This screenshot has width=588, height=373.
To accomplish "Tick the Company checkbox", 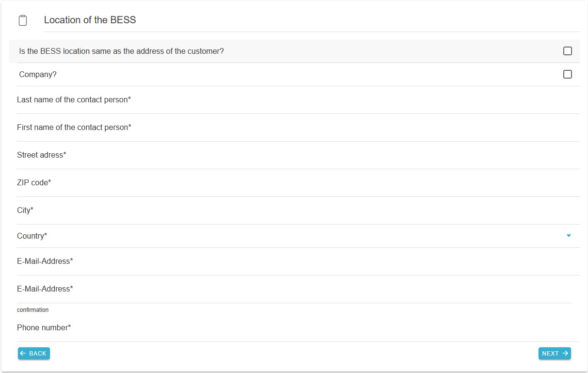I will tap(568, 74).
